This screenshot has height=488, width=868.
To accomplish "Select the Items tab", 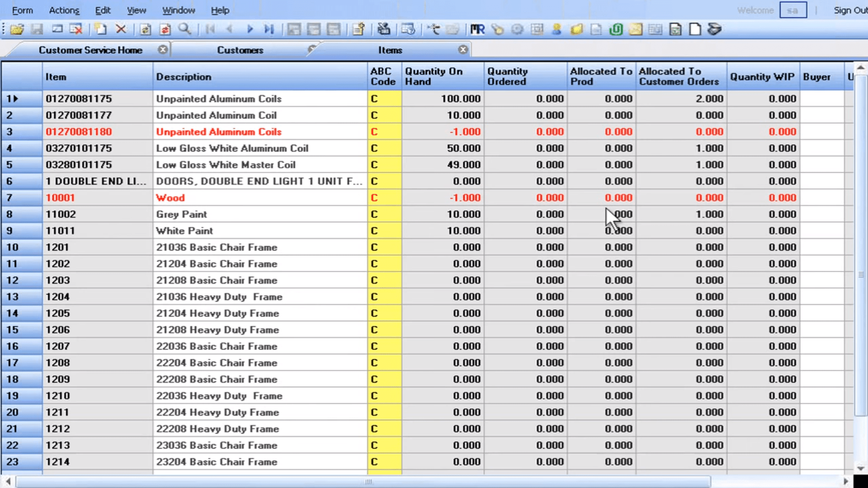I will pos(390,50).
